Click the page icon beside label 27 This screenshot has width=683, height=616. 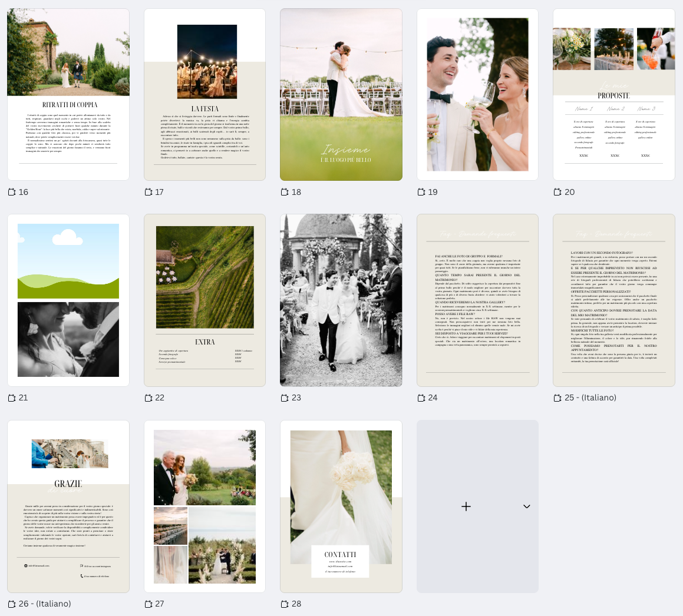coord(149,604)
